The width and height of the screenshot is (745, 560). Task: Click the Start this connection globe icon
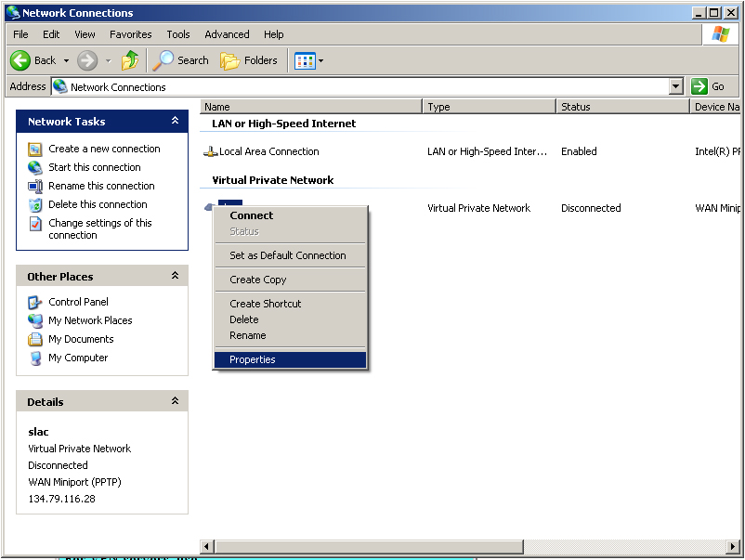tap(34, 168)
